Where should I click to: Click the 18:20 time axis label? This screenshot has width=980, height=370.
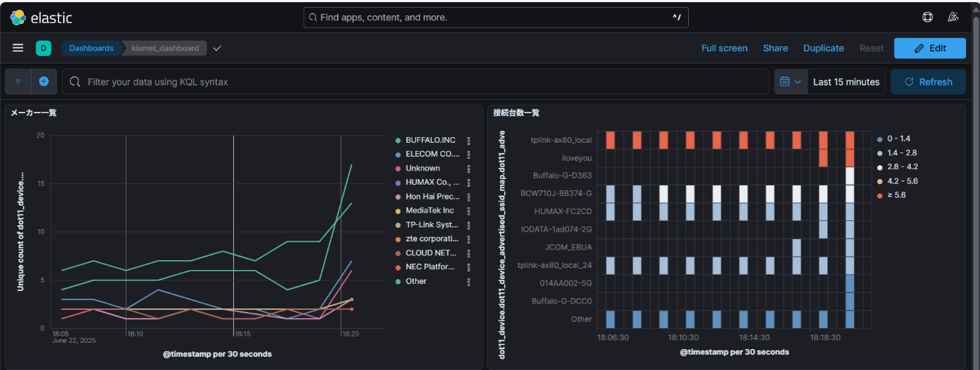[350, 334]
